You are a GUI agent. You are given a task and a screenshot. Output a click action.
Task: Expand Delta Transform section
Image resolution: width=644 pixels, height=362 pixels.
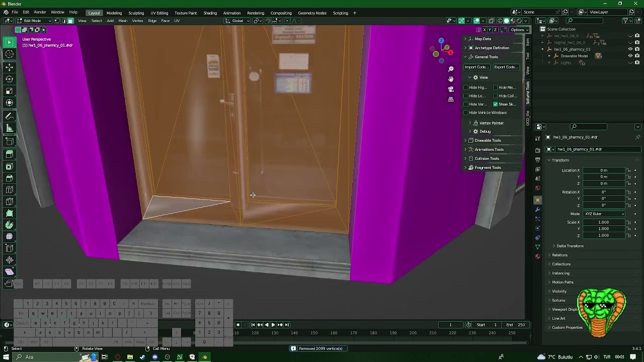[x=570, y=246]
